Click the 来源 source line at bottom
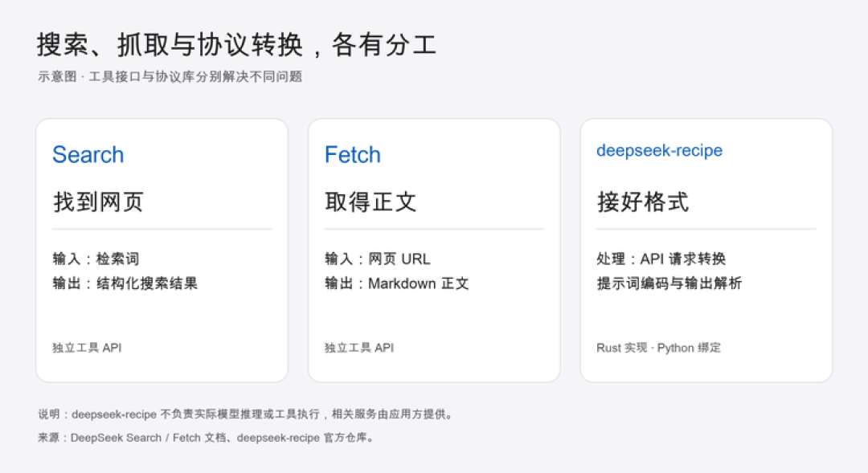Viewport: 868px width, 473px height. click(x=207, y=438)
